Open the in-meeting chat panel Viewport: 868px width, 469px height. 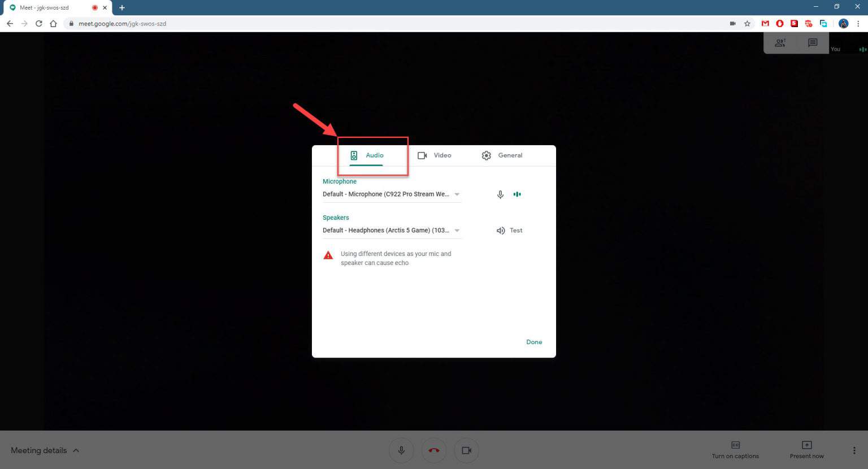pyautogui.click(x=812, y=42)
